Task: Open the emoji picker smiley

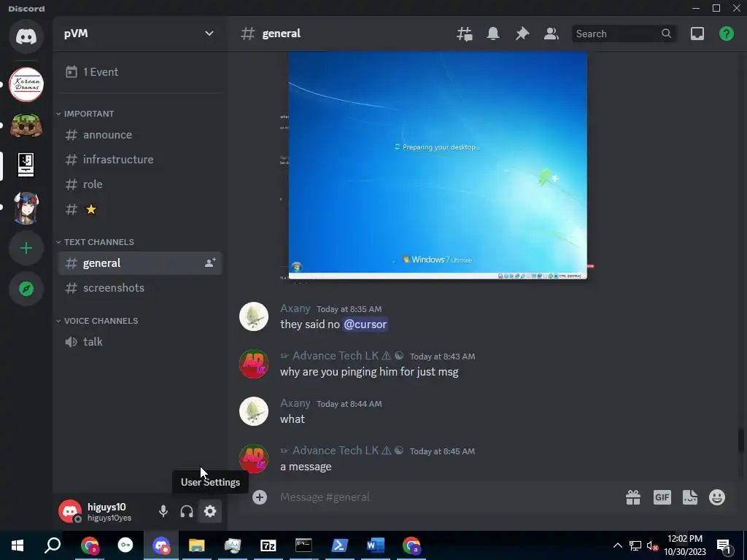Action: (717, 497)
